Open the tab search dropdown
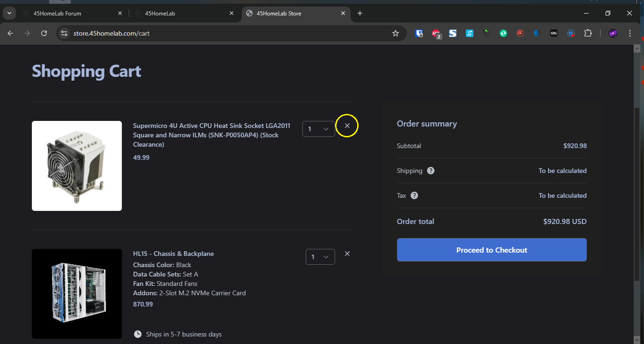Viewport: 644px width, 344px height. tap(9, 13)
